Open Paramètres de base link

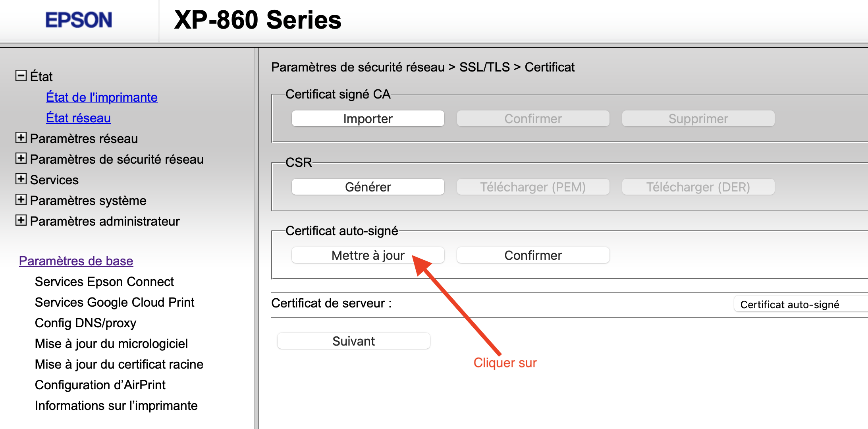(76, 261)
